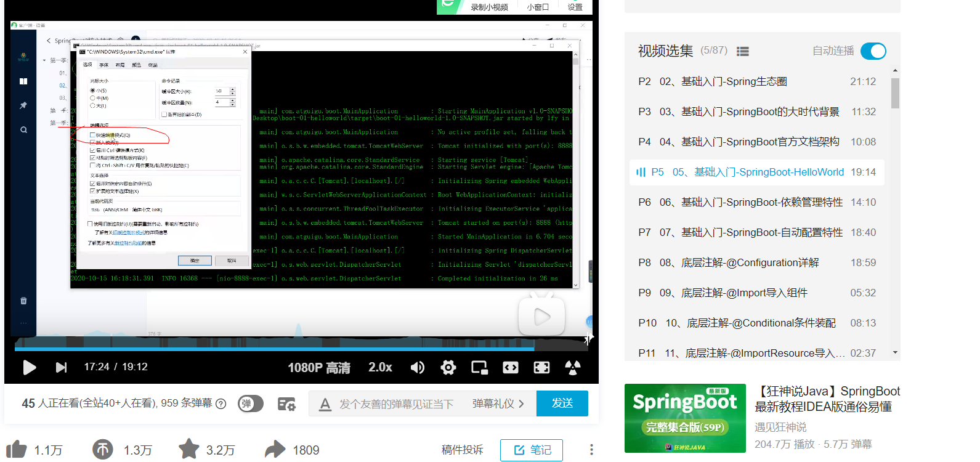Enable picture-in-picture mode icon
This screenshot has height=462, width=980.
click(479, 368)
